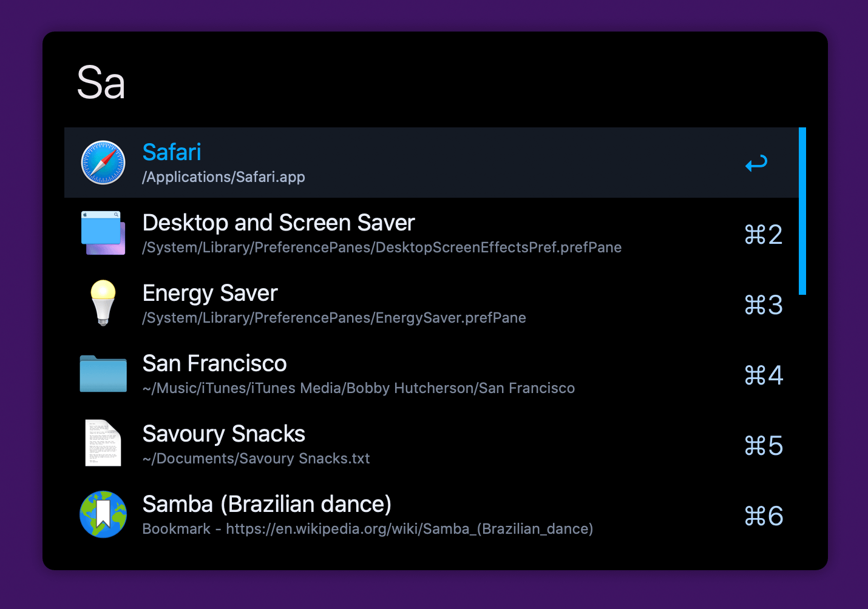Open the Savoury Snacks result title
This screenshot has height=609, width=868.
click(x=223, y=434)
